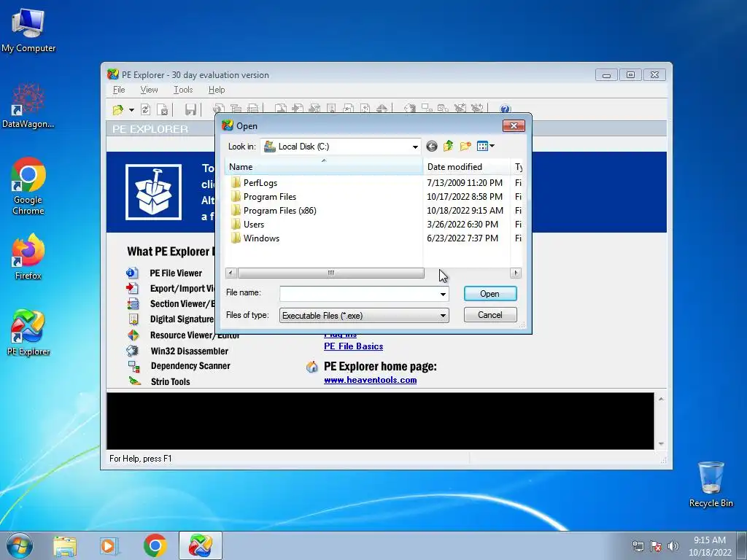Open the Google Chrome desktop shortcut

(28, 186)
